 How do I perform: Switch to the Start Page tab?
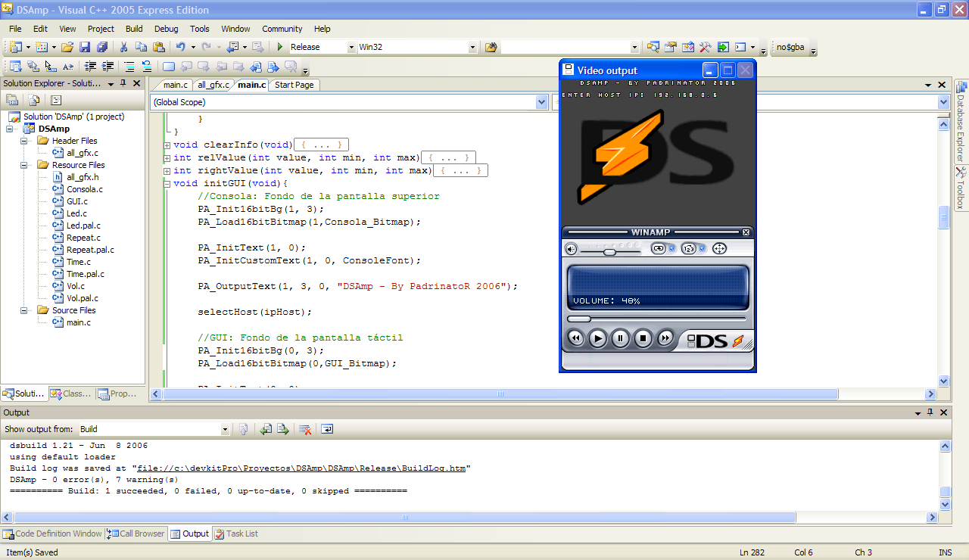(294, 85)
